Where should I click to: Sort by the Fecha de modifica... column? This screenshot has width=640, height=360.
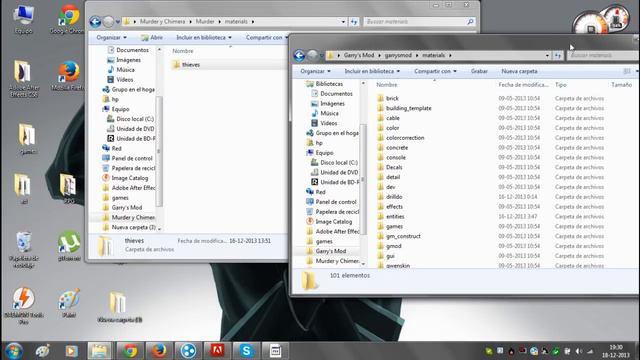[x=524, y=85]
